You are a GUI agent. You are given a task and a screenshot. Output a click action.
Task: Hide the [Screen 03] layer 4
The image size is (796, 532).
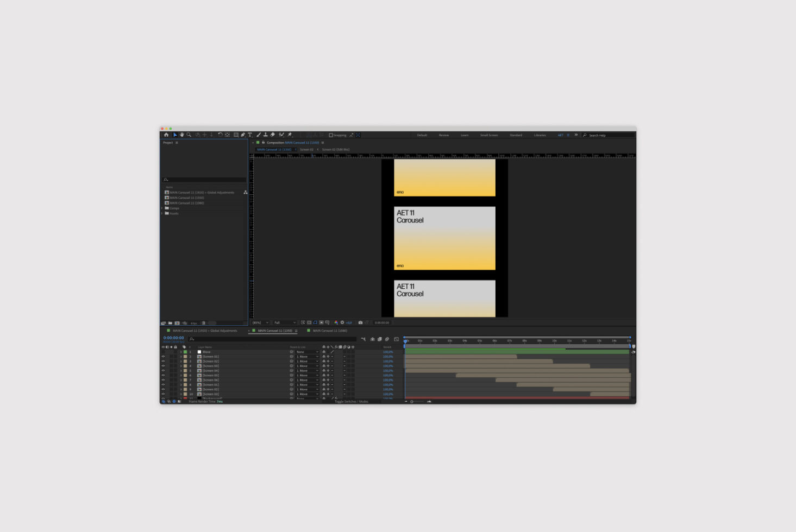tap(163, 366)
